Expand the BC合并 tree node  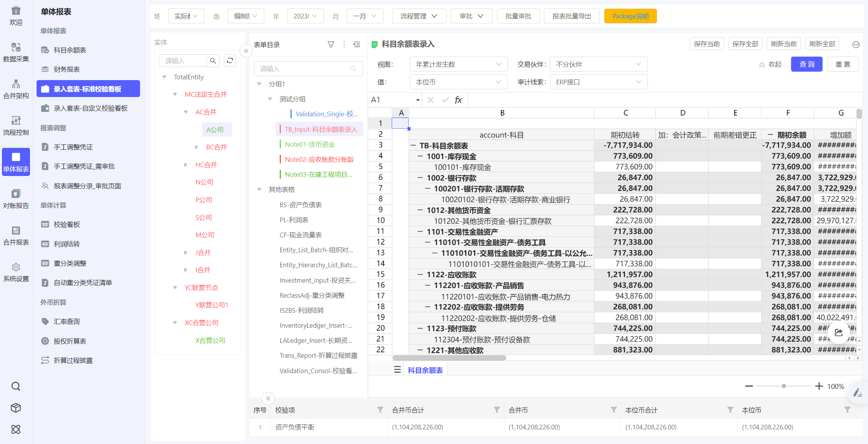[x=197, y=147]
